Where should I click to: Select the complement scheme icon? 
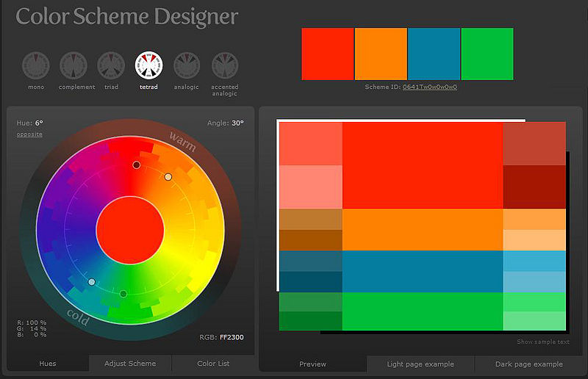pyautogui.click(x=73, y=65)
